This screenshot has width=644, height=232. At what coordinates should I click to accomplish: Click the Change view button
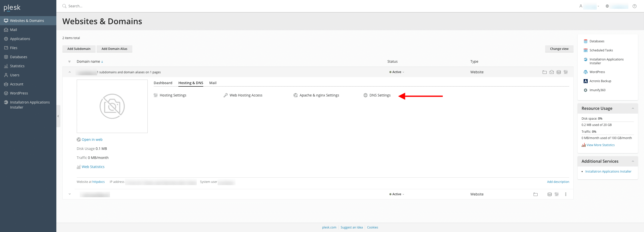coord(559,49)
